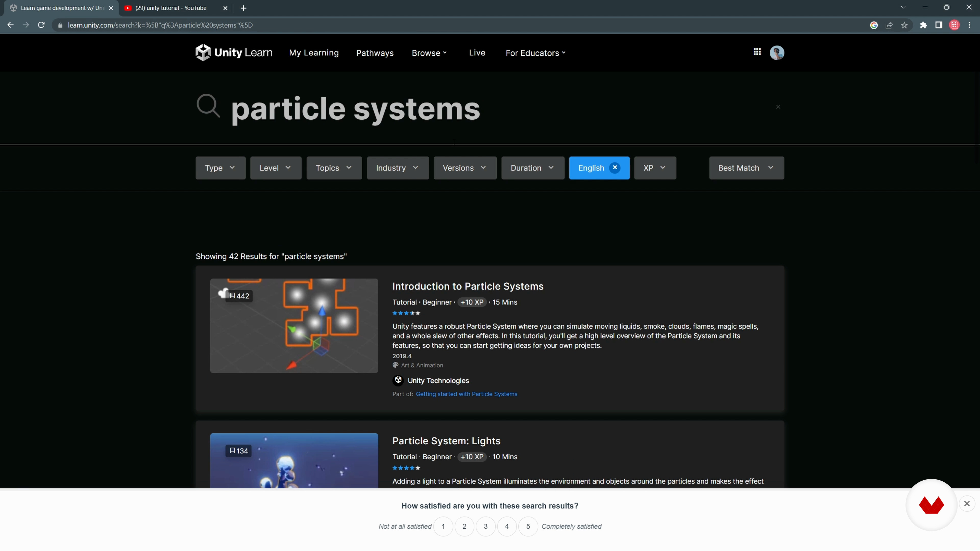The image size is (980, 551).
Task: Rate satisfaction as 3
Action: point(486,526)
